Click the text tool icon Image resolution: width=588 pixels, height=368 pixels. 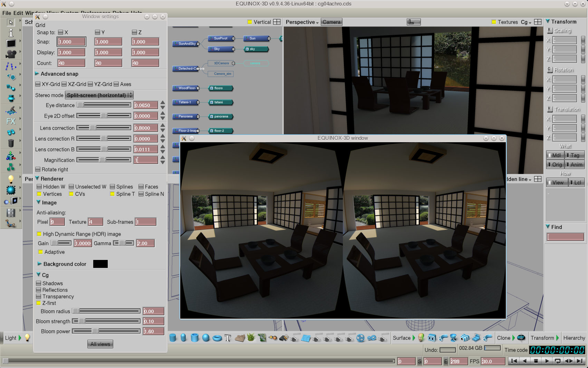228,338
